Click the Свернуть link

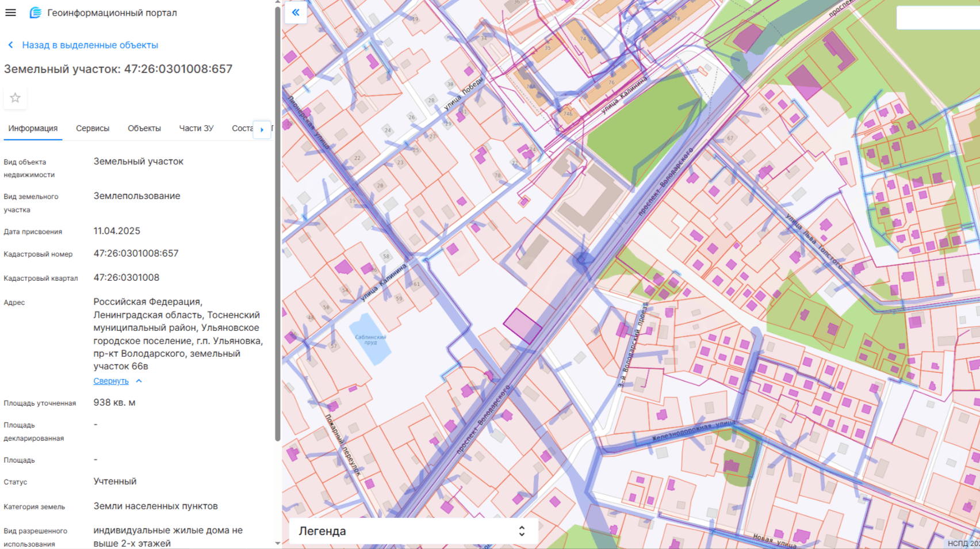[x=111, y=381]
